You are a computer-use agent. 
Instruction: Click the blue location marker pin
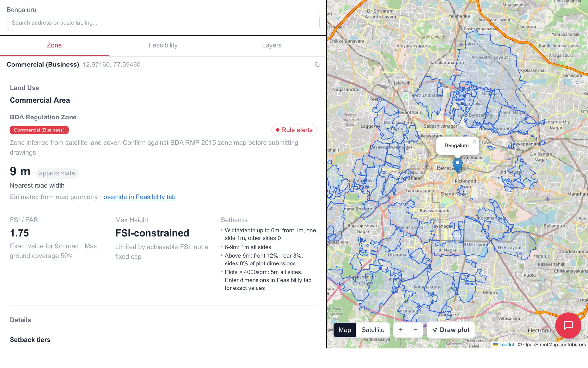(x=457, y=166)
